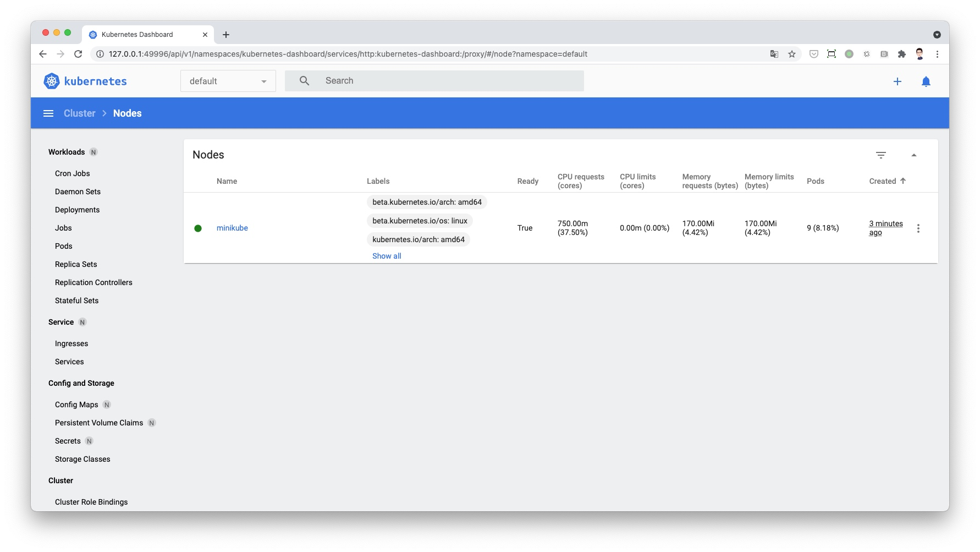The height and width of the screenshot is (552, 980).
Task: Click the translate page icon
Action: pyautogui.click(x=774, y=54)
